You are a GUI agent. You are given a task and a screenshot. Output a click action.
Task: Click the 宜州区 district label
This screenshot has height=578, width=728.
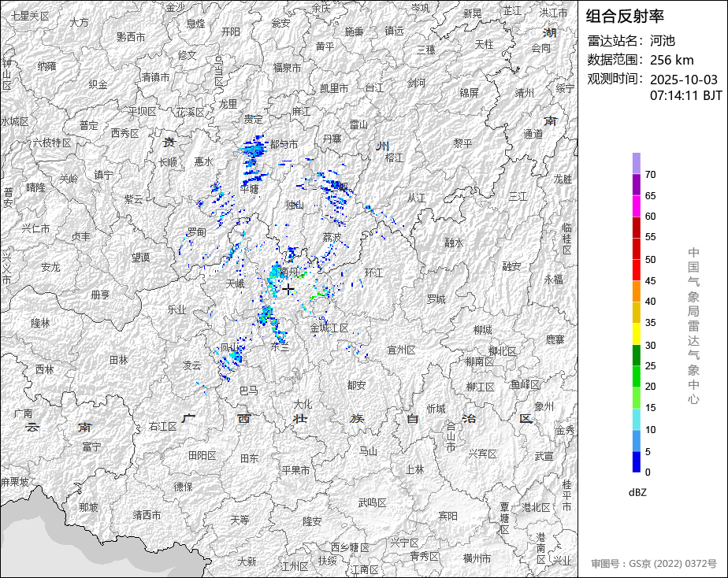(401, 350)
